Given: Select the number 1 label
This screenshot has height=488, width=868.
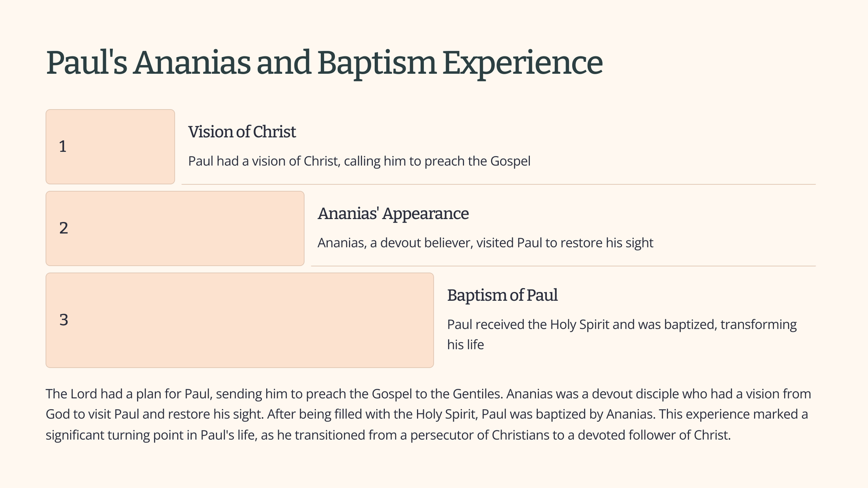Looking at the screenshot, I should click(63, 147).
